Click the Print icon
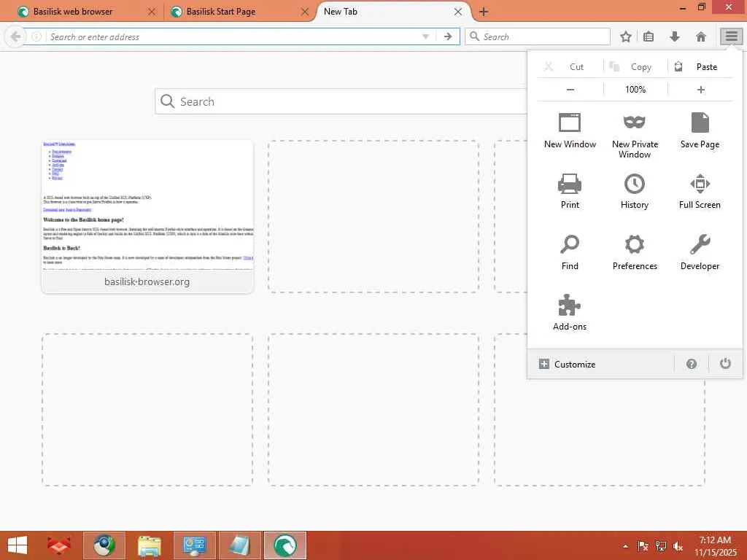747x560 pixels. click(x=570, y=184)
